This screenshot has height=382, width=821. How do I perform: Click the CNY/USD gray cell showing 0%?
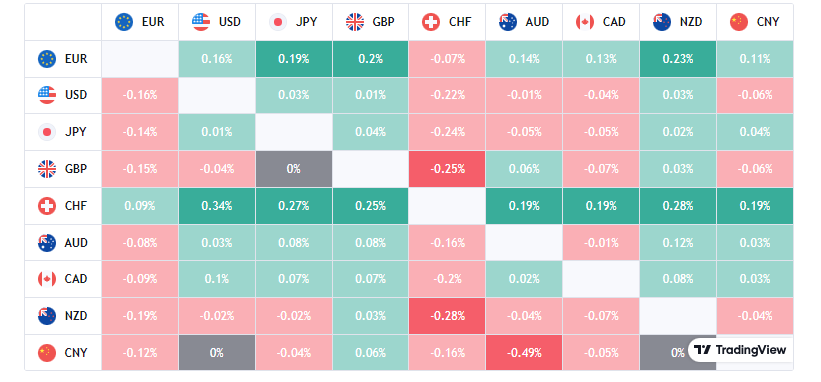pos(217,353)
